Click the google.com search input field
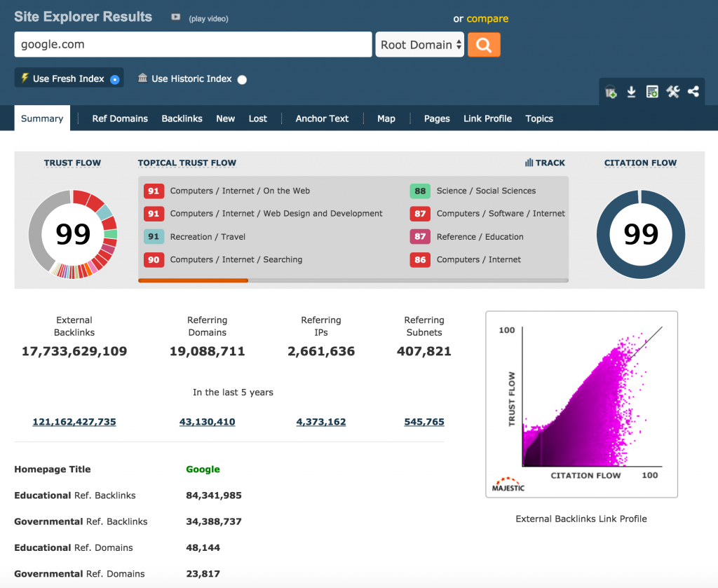This screenshot has height=588, width=718. (x=193, y=45)
